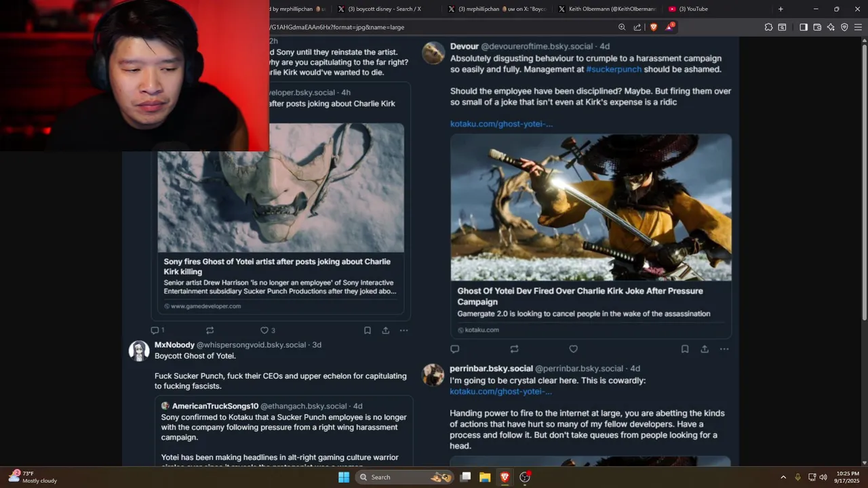868x488 pixels.
Task: Open kotaku link in perrinbar's post
Action: click(500, 391)
